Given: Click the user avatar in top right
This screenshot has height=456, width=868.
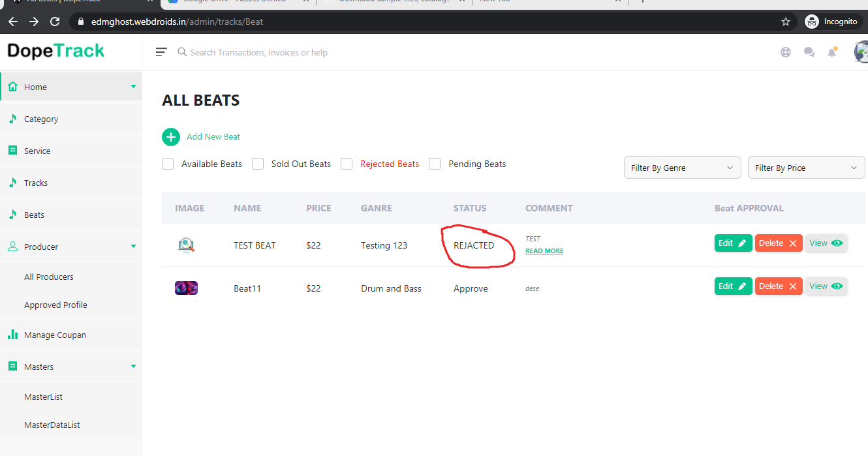Looking at the screenshot, I should [861, 52].
